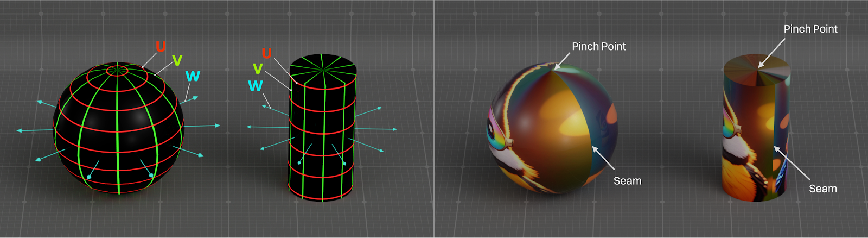Select the Seam label beside the textured sphere
The height and width of the screenshot is (238, 868).
pos(627,181)
